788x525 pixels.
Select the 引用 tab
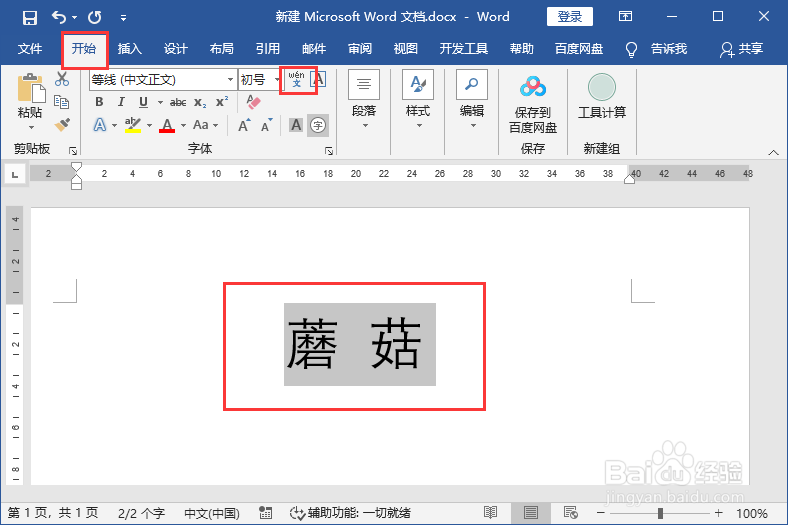click(267, 49)
